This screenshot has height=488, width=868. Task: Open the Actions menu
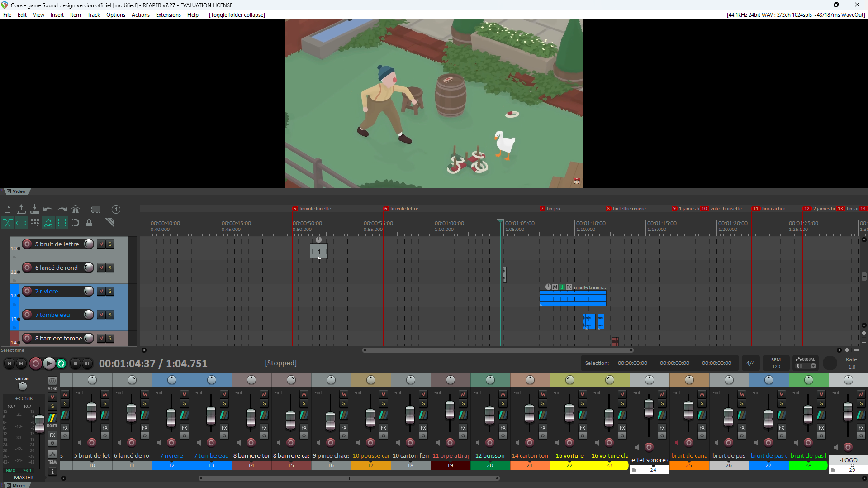point(141,15)
